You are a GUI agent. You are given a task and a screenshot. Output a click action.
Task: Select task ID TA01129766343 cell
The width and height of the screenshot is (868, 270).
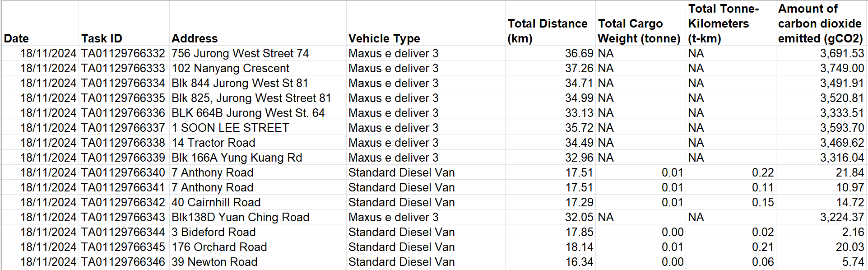pyautogui.click(x=123, y=217)
